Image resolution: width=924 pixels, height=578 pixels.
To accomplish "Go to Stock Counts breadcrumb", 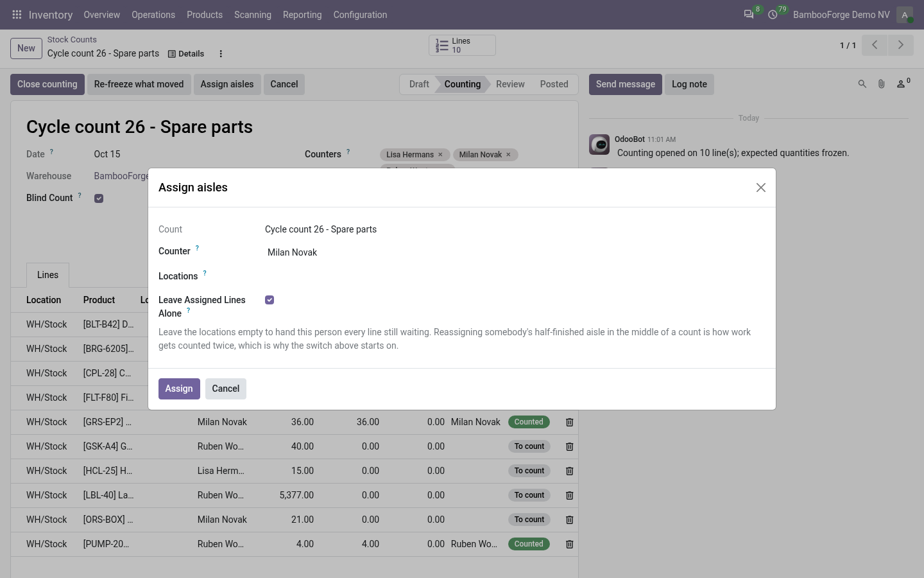I will (72, 40).
